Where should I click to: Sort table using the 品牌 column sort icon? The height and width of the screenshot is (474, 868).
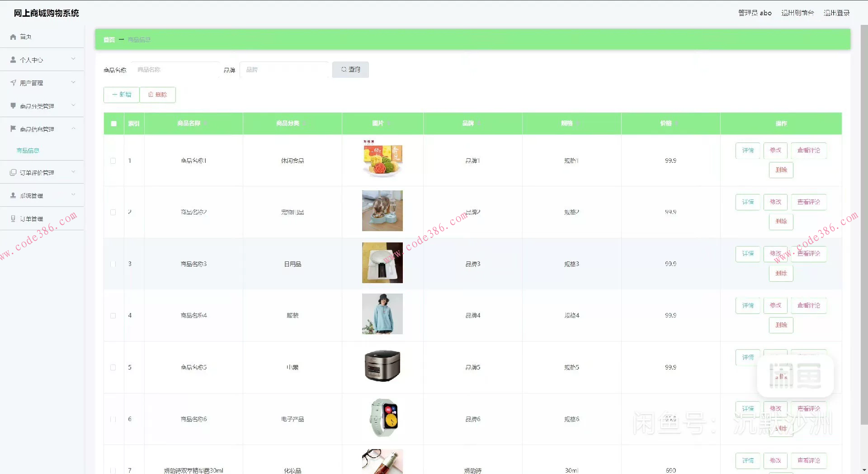pos(478,123)
